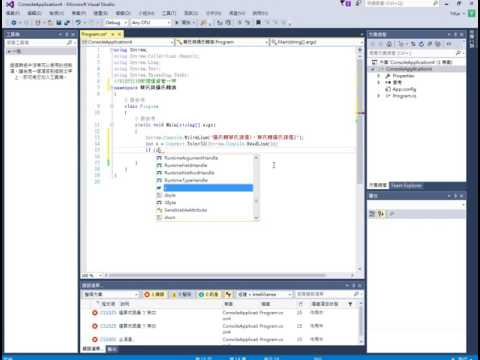Open the first menu in the menu bar
This screenshot has width=480, height=360.
tap(13, 13)
